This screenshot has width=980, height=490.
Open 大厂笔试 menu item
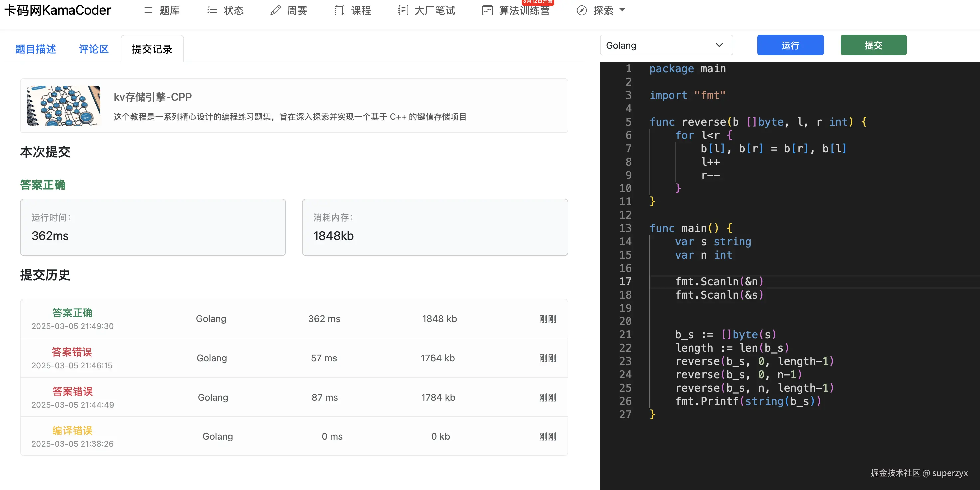(435, 10)
